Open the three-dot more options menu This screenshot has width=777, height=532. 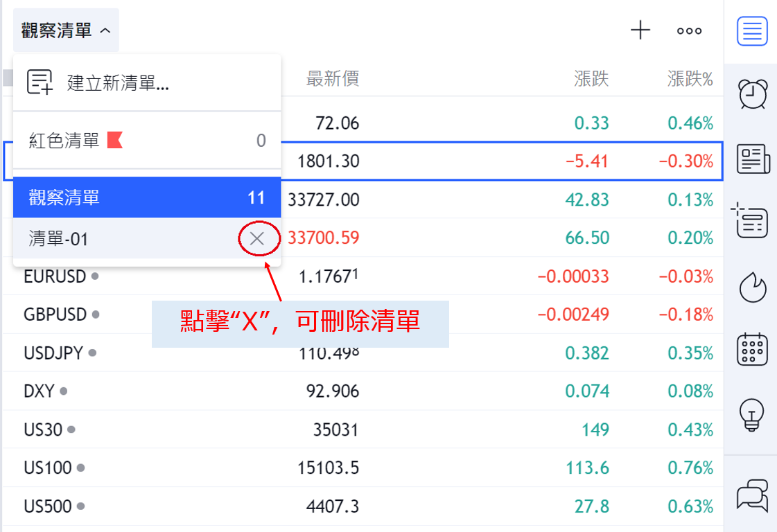coord(689,30)
